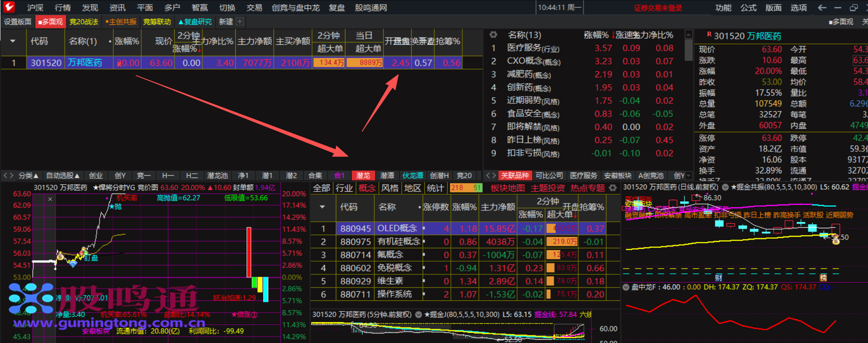Switch to 复盘研究 layout tab
The width and height of the screenshot is (868, 343).
click(195, 21)
